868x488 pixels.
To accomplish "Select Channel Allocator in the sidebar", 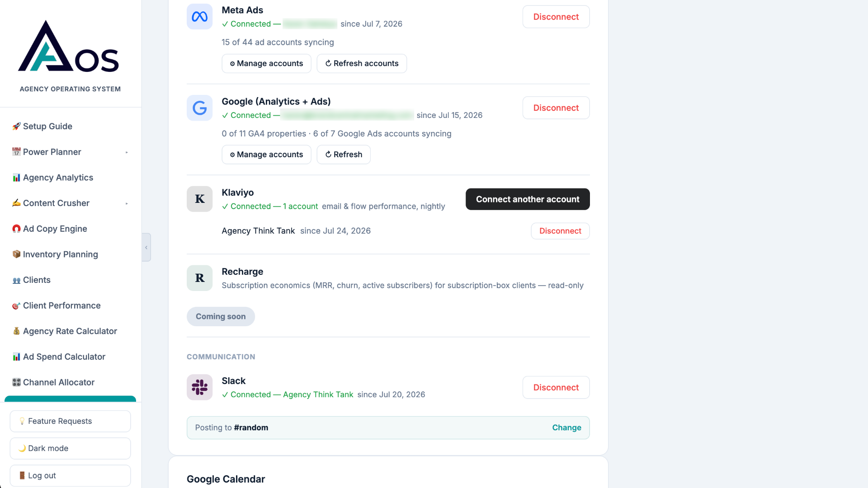I will [70, 382].
